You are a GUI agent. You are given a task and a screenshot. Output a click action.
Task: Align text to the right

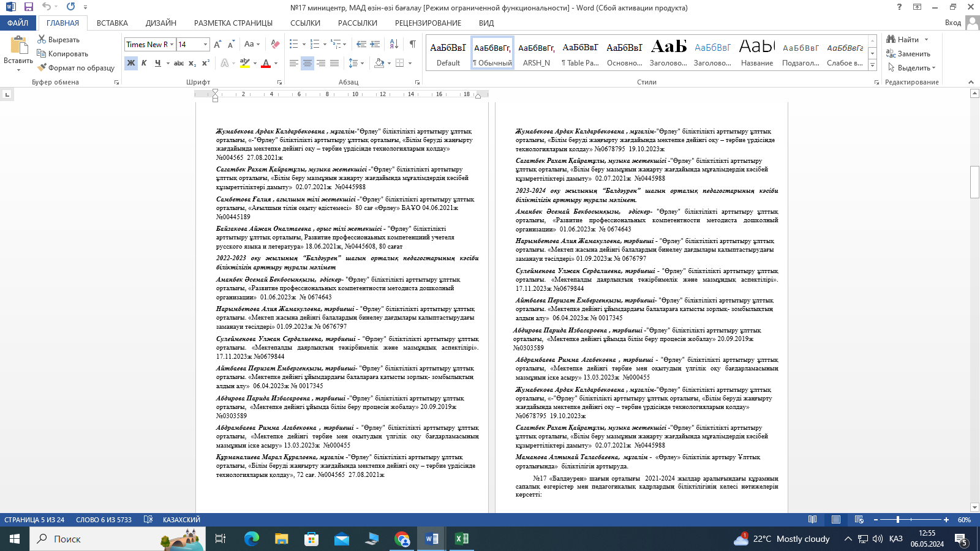coord(321,63)
